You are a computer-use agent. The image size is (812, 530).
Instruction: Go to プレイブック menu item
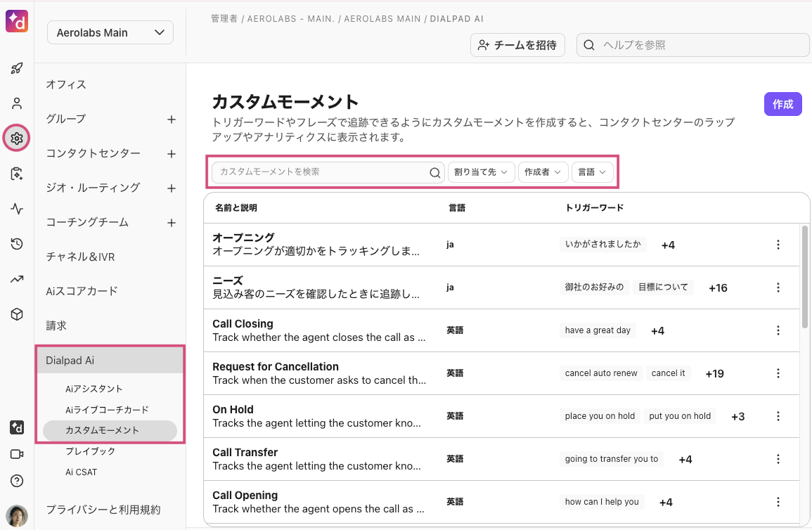coord(90,451)
